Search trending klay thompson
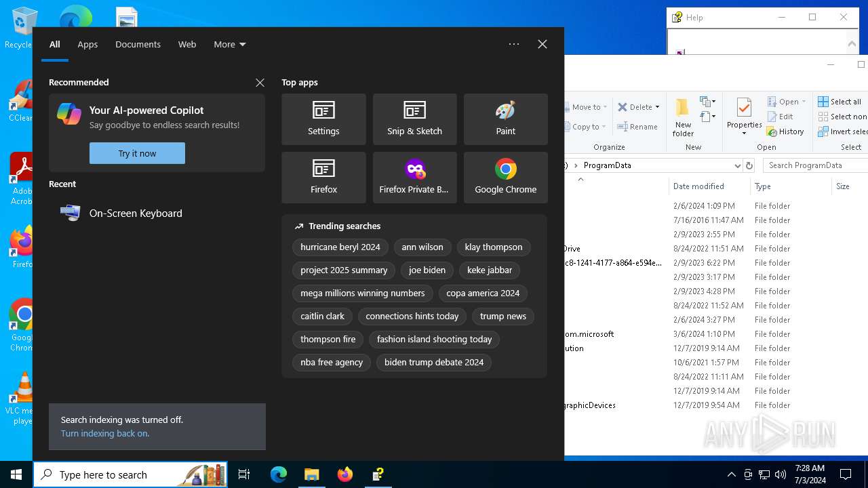868x488 pixels. pyautogui.click(x=494, y=247)
